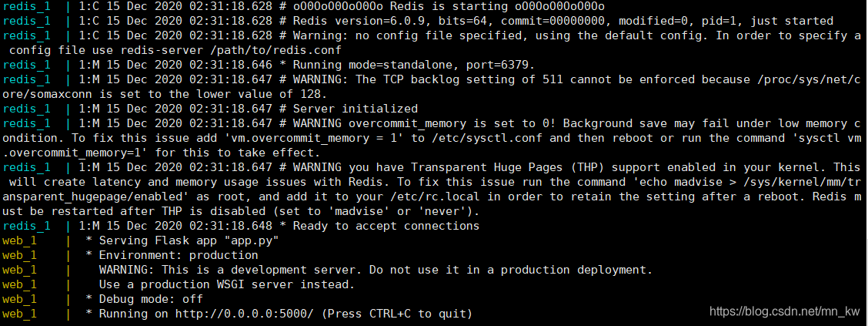Click "'vm.overcommit_memory = 1'" setting text
This screenshot has width=868, height=326.
pos(313,137)
